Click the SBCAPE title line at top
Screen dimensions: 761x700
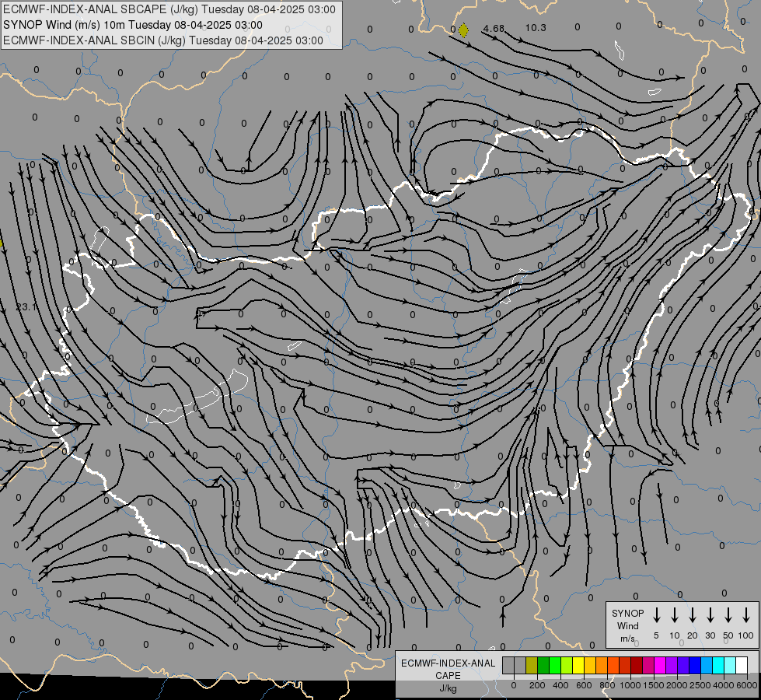point(169,9)
